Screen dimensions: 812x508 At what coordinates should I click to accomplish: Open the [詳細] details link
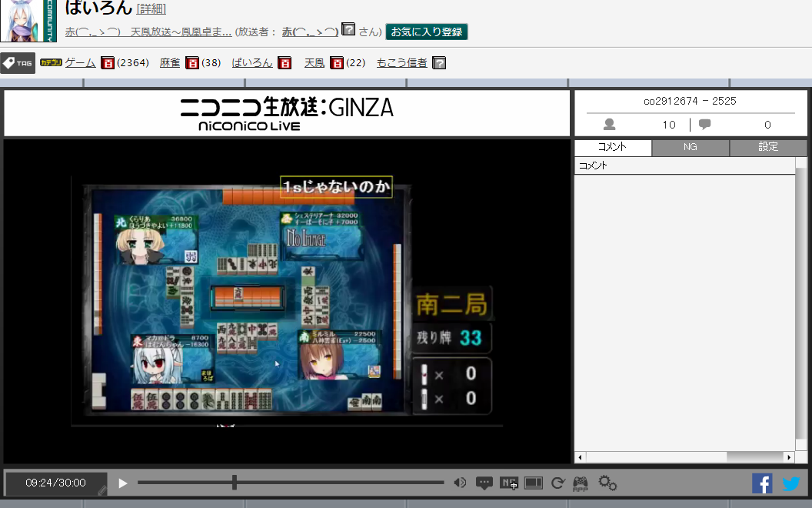click(151, 8)
